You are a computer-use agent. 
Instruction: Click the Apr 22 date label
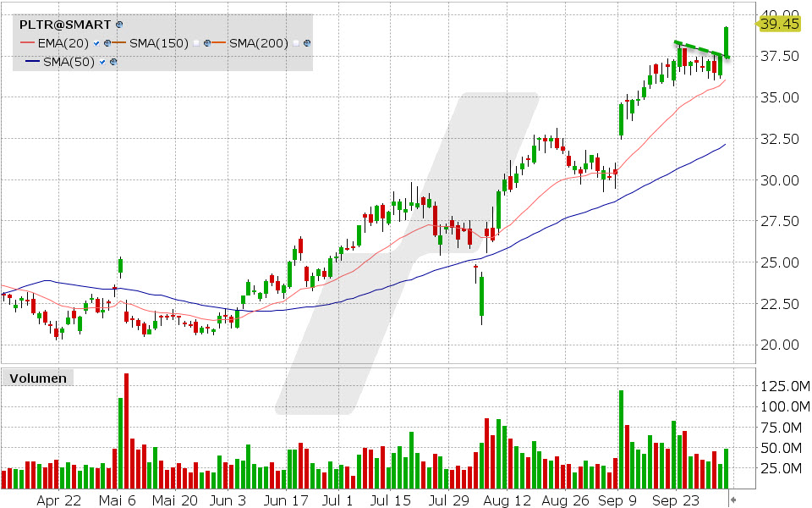[59, 500]
